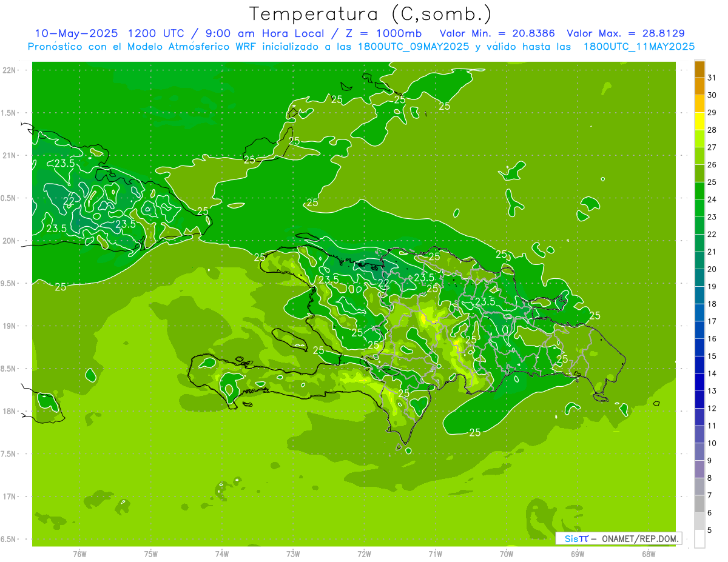Click the legend value 28
This screenshot has height=562, width=728.
click(712, 130)
